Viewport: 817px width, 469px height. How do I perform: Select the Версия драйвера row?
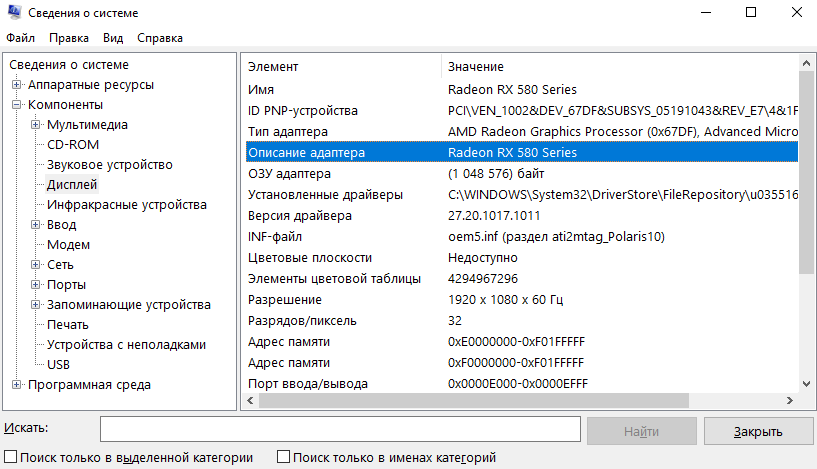point(300,215)
